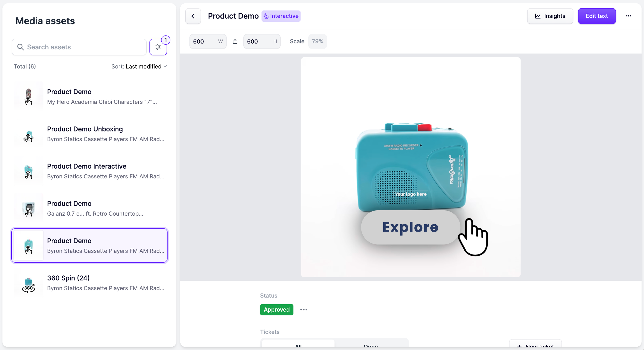Open the asset filters icon button
The height and width of the screenshot is (350, 644).
[158, 47]
